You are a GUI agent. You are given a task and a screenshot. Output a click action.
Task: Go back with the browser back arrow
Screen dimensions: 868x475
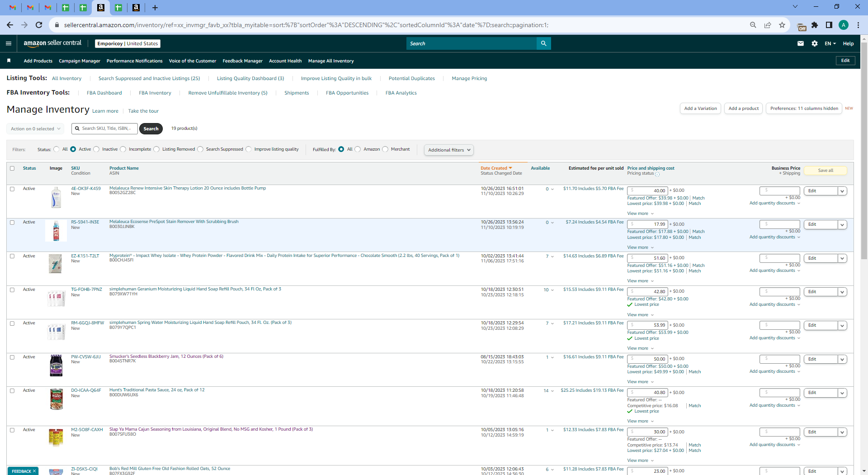10,25
